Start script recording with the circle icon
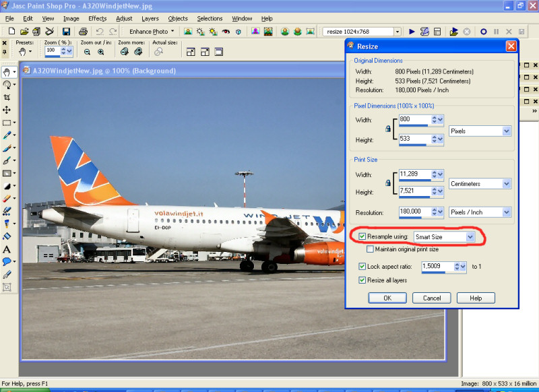 (483, 32)
